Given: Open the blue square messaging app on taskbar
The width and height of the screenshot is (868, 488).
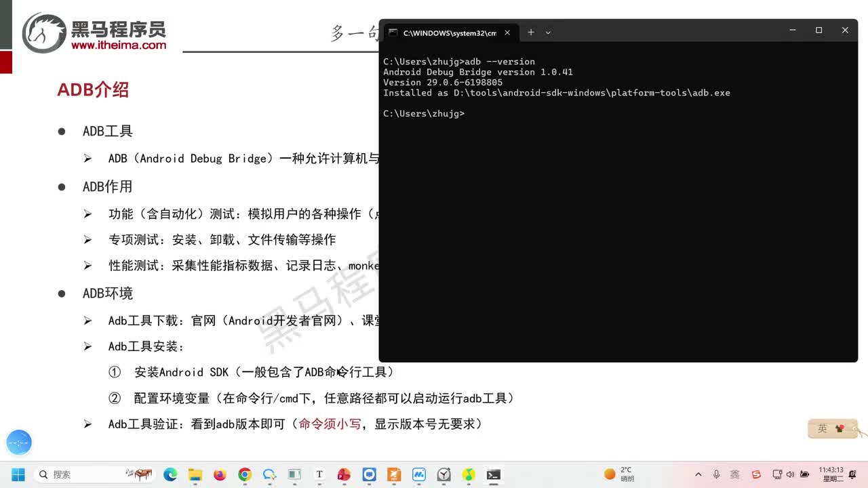Looking at the screenshot, I should pos(369,474).
